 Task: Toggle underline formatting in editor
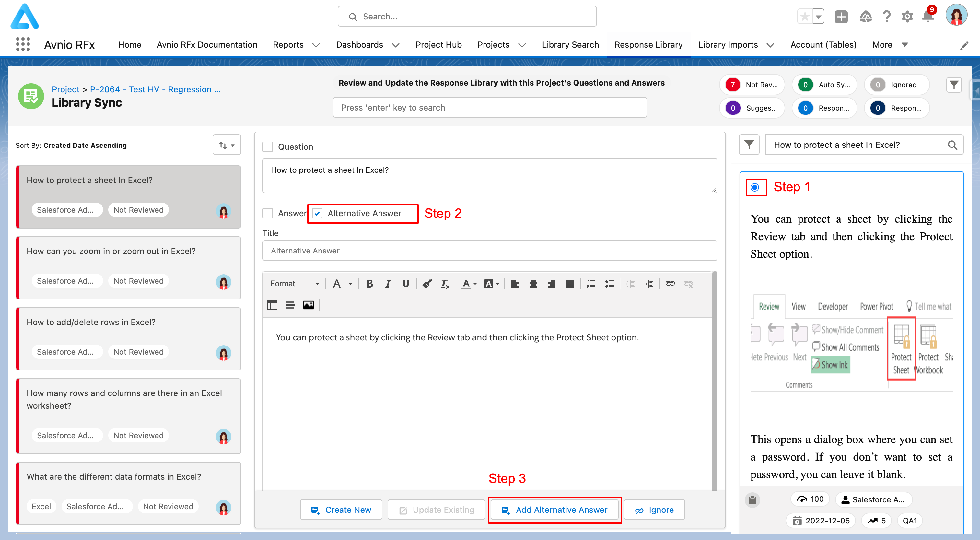pos(405,284)
